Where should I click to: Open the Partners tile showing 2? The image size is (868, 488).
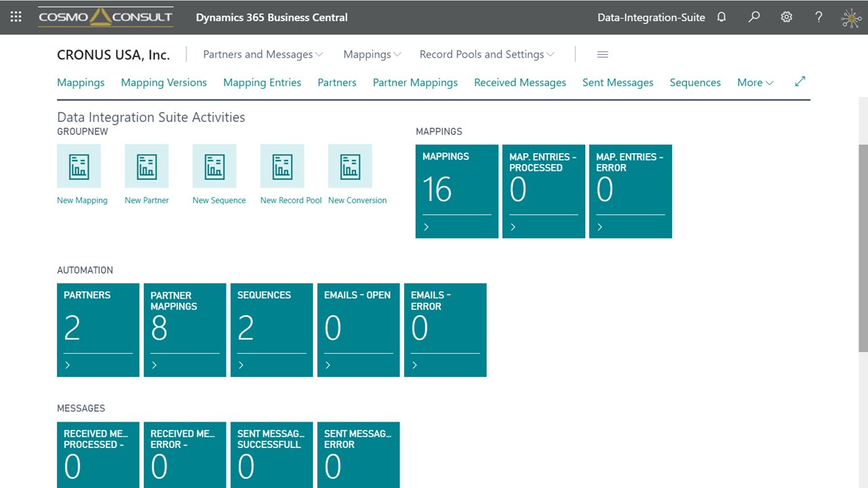click(x=98, y=330)
